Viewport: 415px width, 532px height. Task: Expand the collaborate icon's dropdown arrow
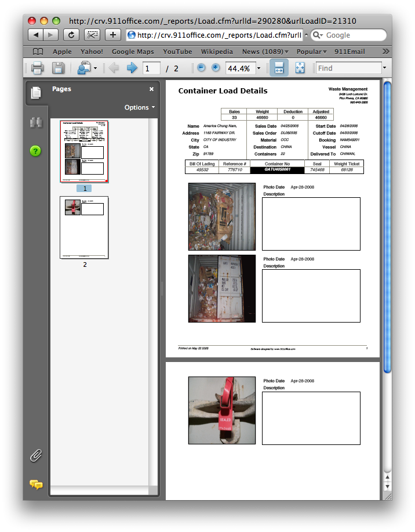pos(95,68)
